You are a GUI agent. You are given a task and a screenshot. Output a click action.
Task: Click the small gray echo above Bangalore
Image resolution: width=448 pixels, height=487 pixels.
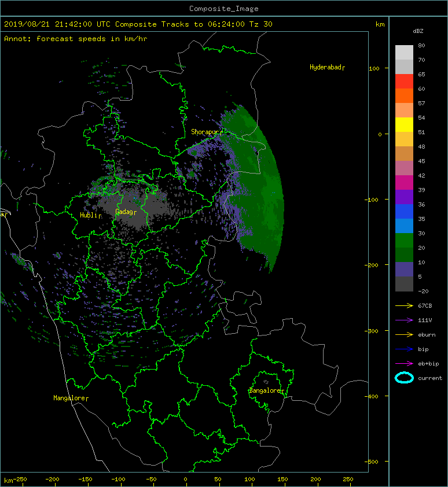click(x=266, y=382)
